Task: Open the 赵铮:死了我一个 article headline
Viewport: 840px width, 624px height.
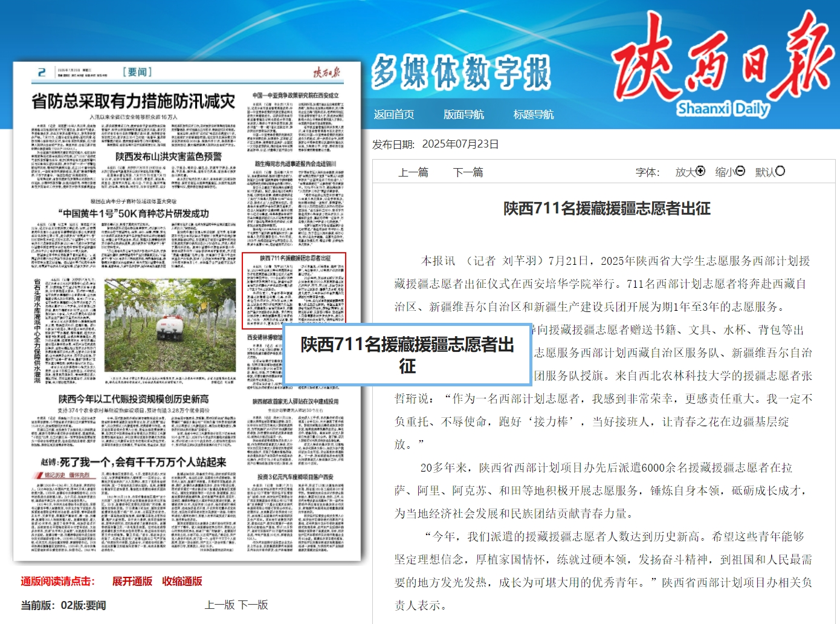Action: (x=134, y=462)
